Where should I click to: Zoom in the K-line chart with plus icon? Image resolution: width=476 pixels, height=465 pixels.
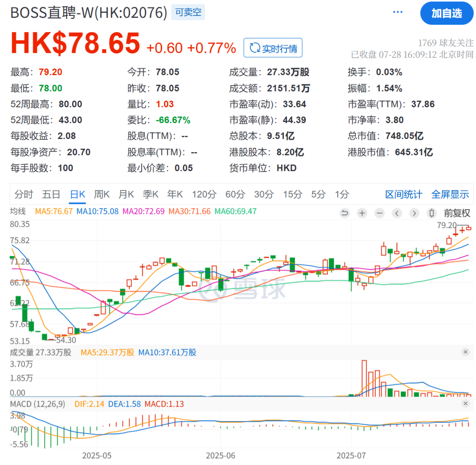tap(362, 213)
